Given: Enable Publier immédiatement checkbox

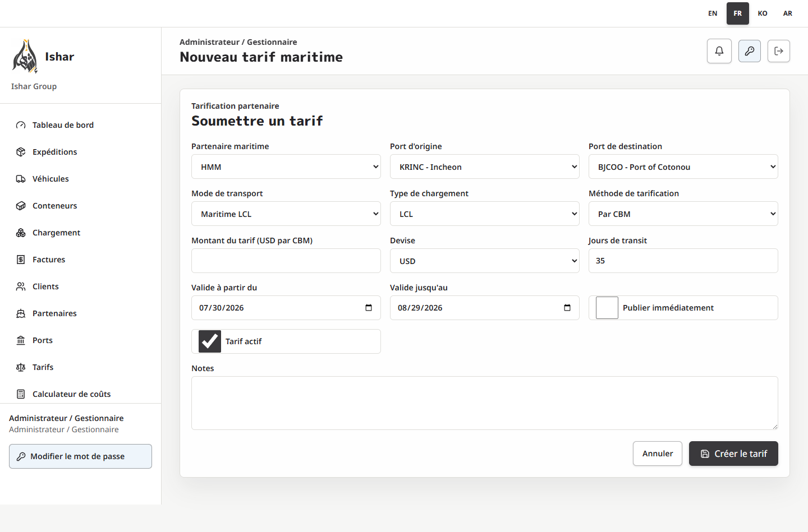Looking at the screenshot, I should (607, 308).
